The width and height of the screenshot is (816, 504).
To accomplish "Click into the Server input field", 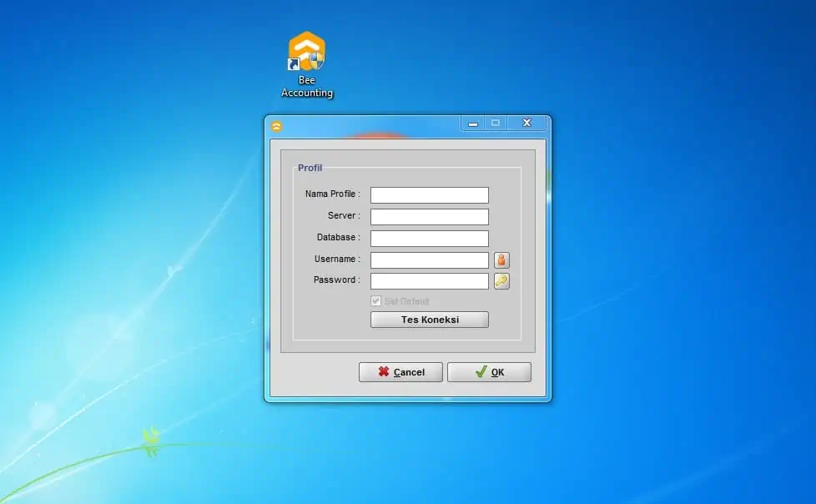I will click(x=429, y=217).
